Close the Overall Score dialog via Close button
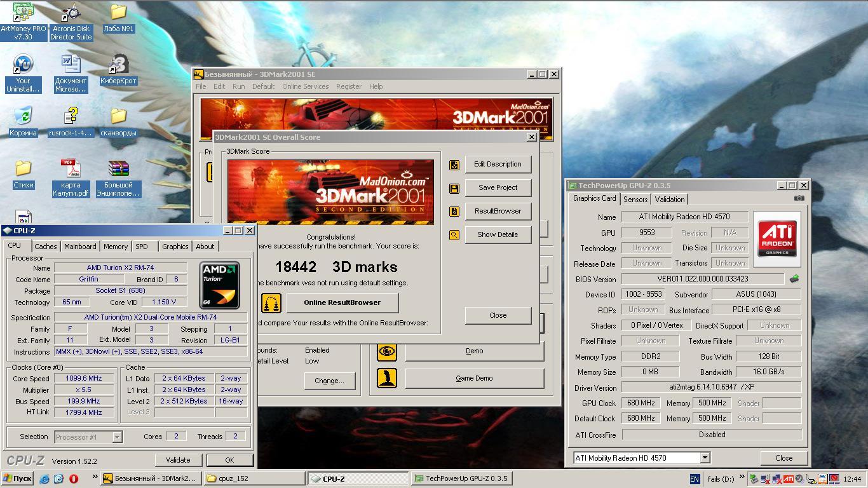The image size is (868, 488). point(498,315)
